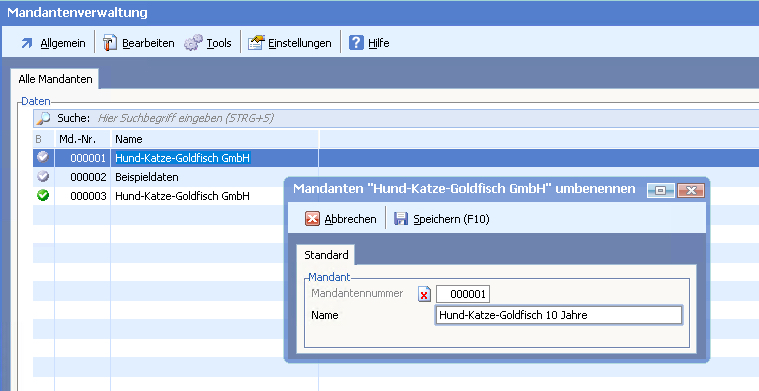Toggle the green check status of Mandant 000003
The width and height of the screenshot is (759, 391).
tap(43, 196)
